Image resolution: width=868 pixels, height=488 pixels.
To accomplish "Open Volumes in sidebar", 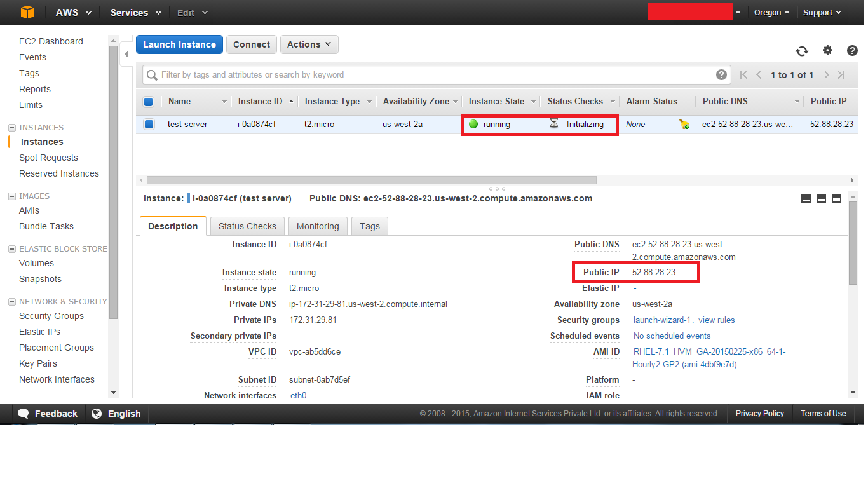I will 36,263.
